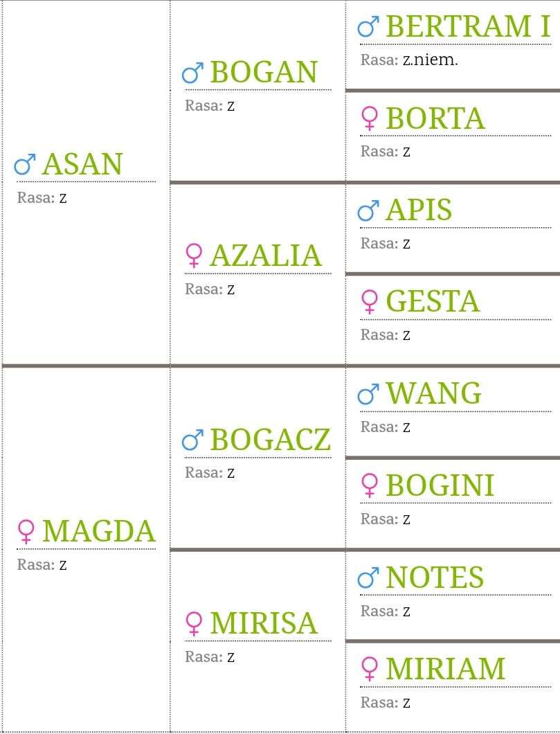The image size is (560, 734).
Task: Open the BOGINI entry link
Action: point(440,485)
